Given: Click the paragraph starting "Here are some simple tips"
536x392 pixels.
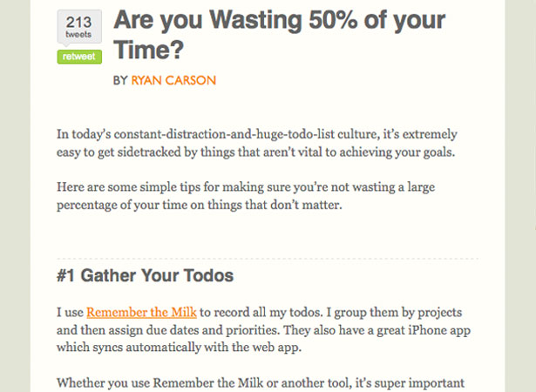Looking at the screenshot, I should coord(246,196).
